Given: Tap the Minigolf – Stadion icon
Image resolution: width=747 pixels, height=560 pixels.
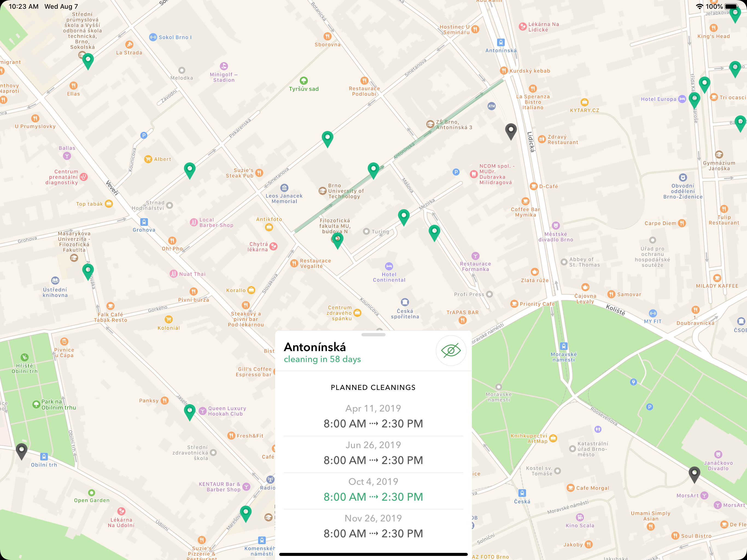Looking at the screenshot, I should coord(224,66).
